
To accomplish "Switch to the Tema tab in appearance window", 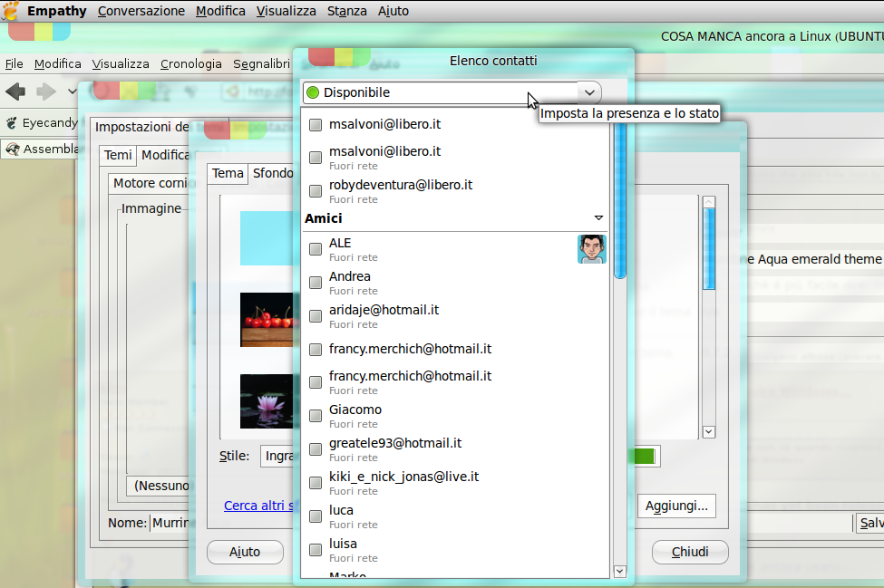I will [228, 173].
